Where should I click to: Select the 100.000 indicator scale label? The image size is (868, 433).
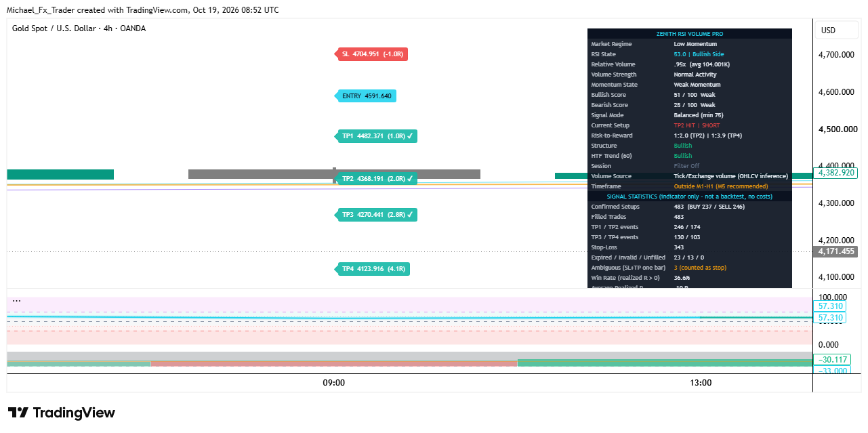click(832, 297)
